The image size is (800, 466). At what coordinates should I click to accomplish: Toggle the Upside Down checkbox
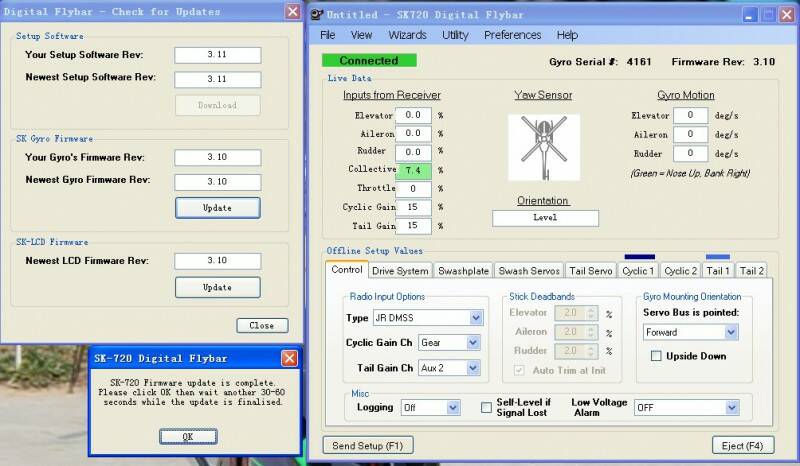point(656,356)
